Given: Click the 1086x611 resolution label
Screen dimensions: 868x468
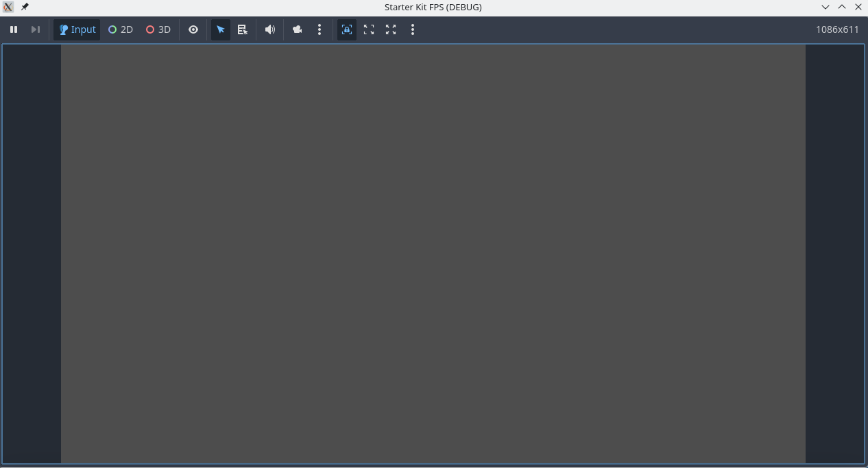Looking at the screenshot, I should pos(837,29).
